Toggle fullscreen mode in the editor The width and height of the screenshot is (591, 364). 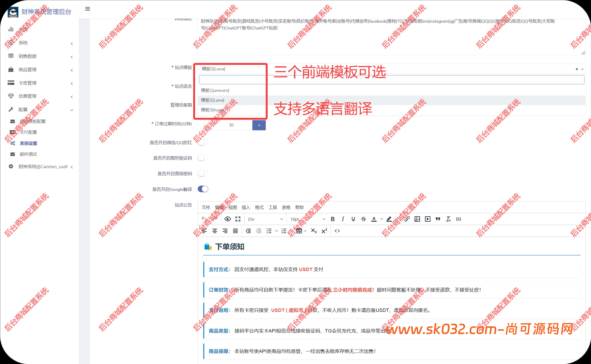238,219
